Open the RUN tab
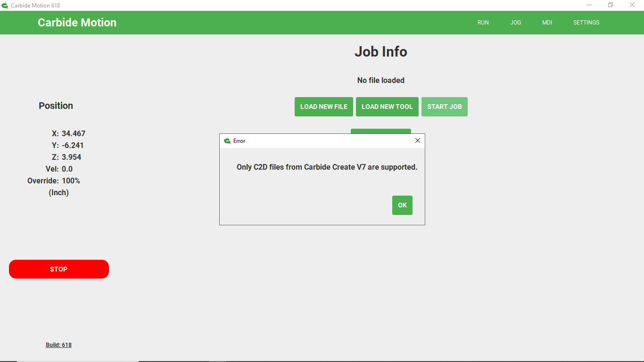This screenshot has width=644, height=362. (x=483, y=23)
